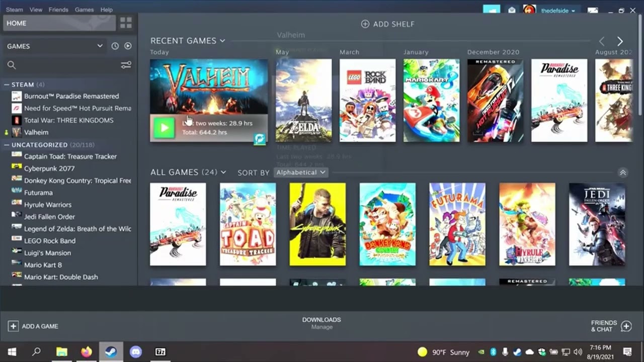The image size is (644, 362).
Task: Select Valheim in the sidebar list
Action: [x=71, y=132]
